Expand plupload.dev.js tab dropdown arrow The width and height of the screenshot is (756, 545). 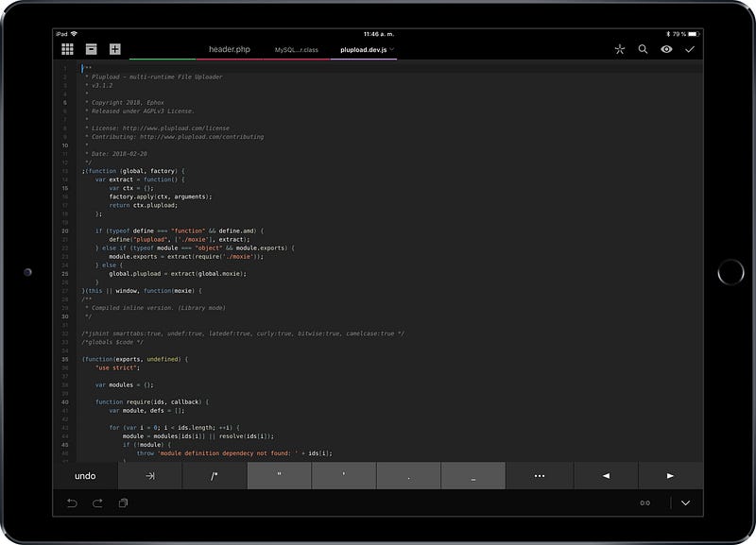392,49
